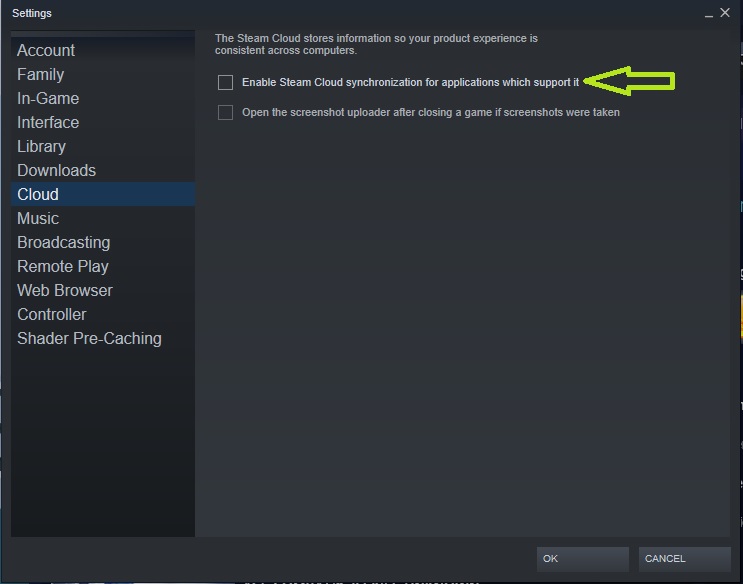The image size is (743, 584).
Task: Open Broadcasting settings
Action: tap(63, 242)
